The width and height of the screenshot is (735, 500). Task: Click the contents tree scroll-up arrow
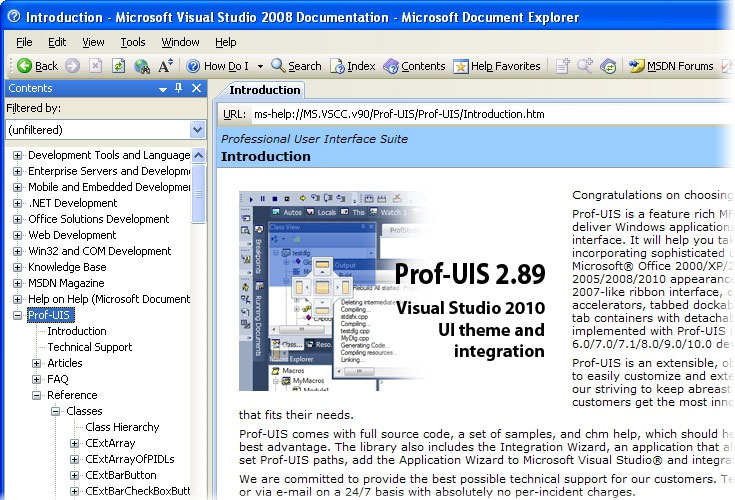tap(199, 155)
